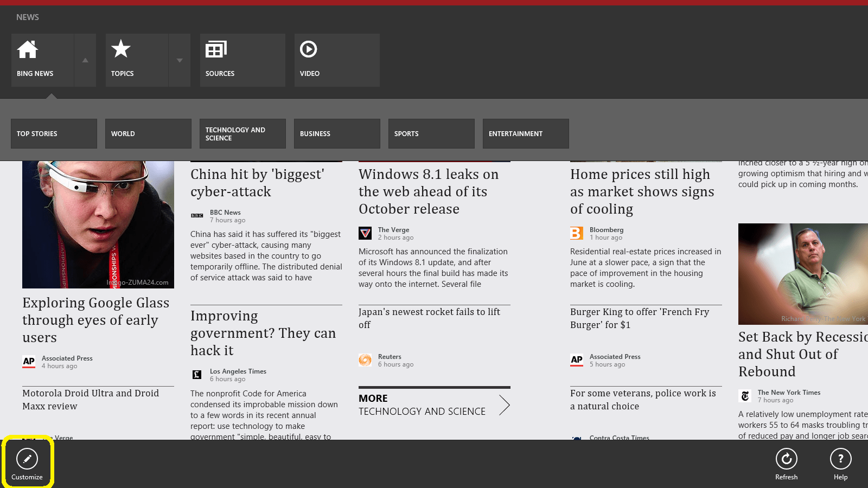Click the 'Reuters' source name

pos(390,357)
